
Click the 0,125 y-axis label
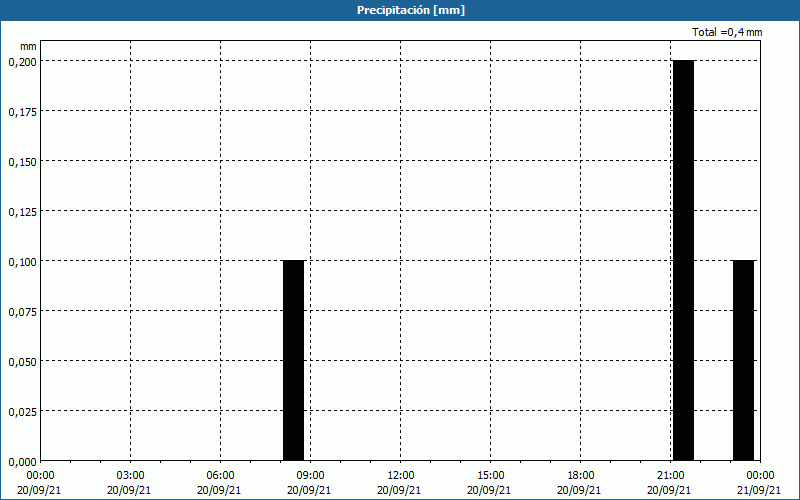click(22, 212)
